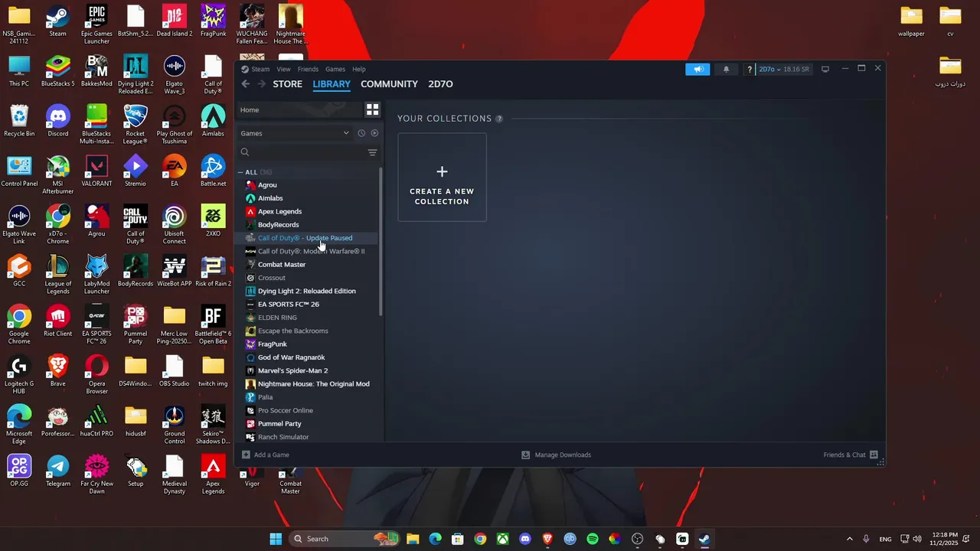
Task: Click the Add a Game plus icon
Action: 246,455
